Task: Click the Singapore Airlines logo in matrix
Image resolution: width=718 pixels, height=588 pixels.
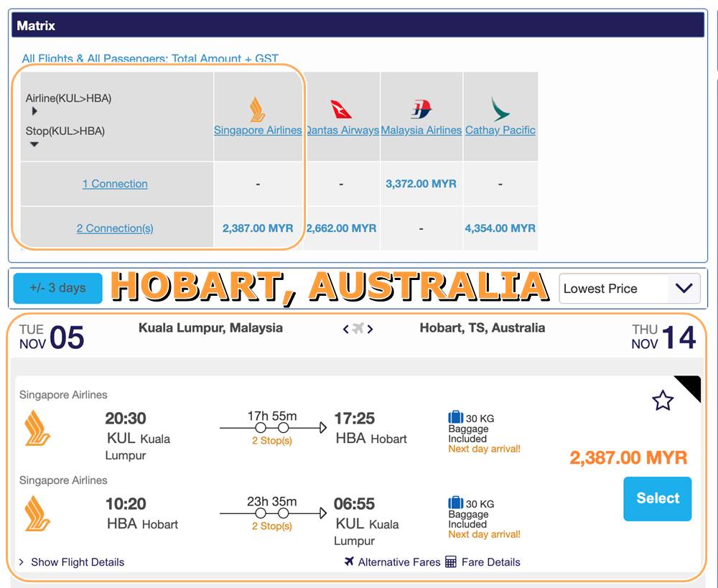Action: pyautogui.click(x=257, y=110)
